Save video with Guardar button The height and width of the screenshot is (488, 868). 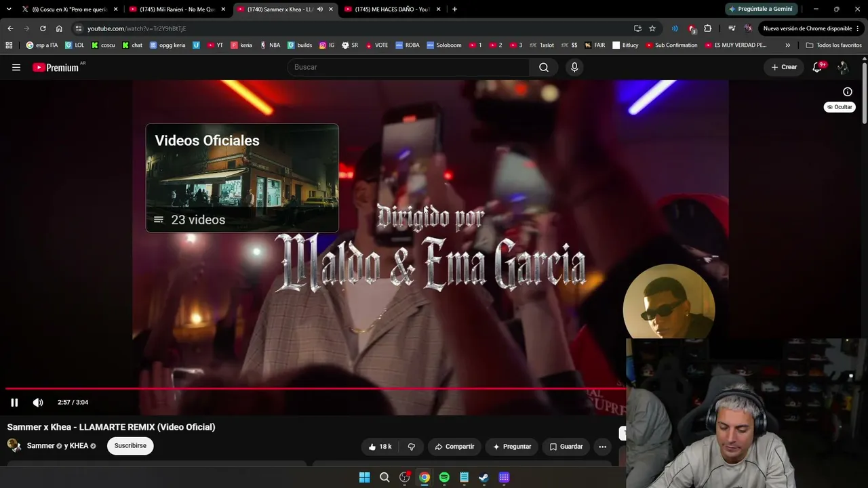[566, 447]
